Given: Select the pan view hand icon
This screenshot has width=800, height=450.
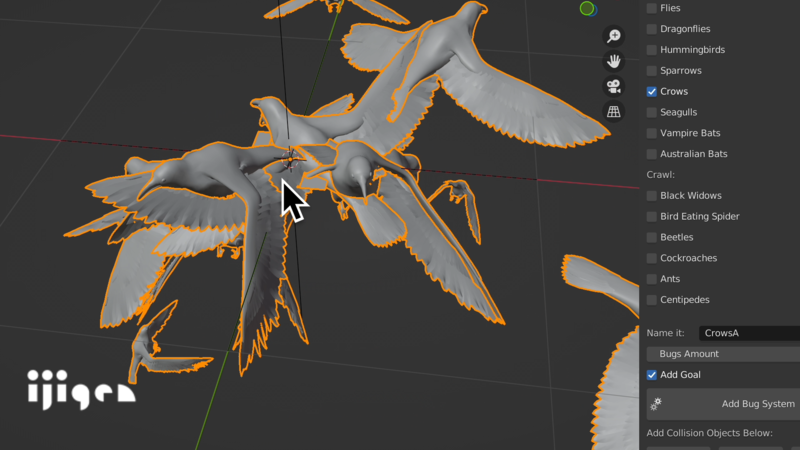Looking at the screenshot, I should coord(614,61).
